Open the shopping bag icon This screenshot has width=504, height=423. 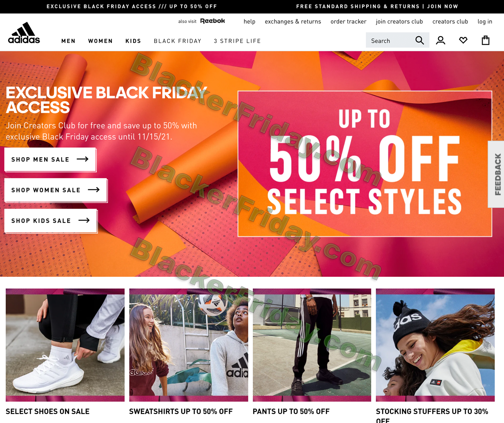[x=485, y=40]
